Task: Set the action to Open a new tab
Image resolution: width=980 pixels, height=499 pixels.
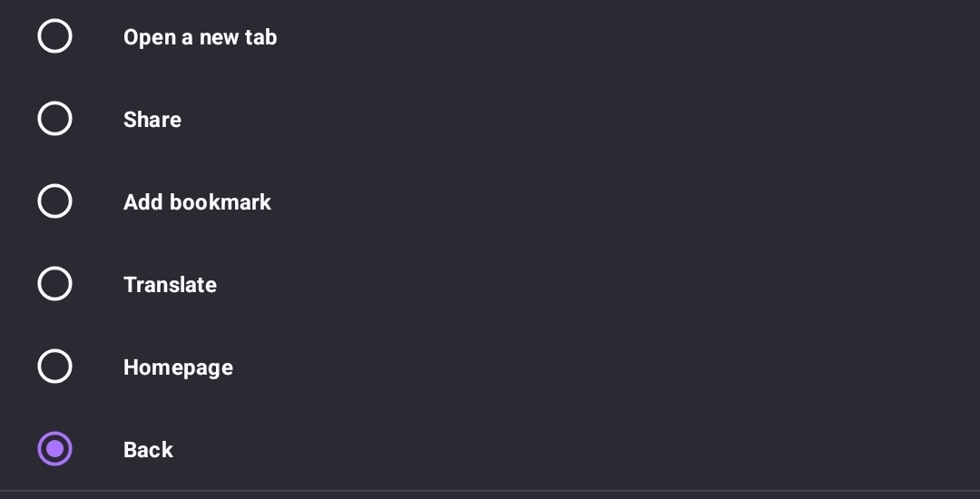Action: pos(54,36)
